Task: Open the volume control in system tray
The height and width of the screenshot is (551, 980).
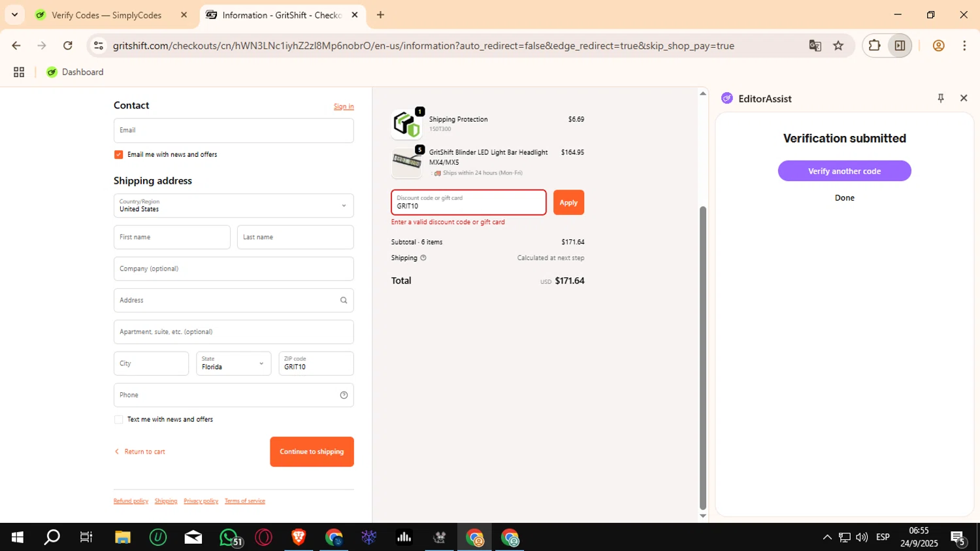Action: [862, 537]
